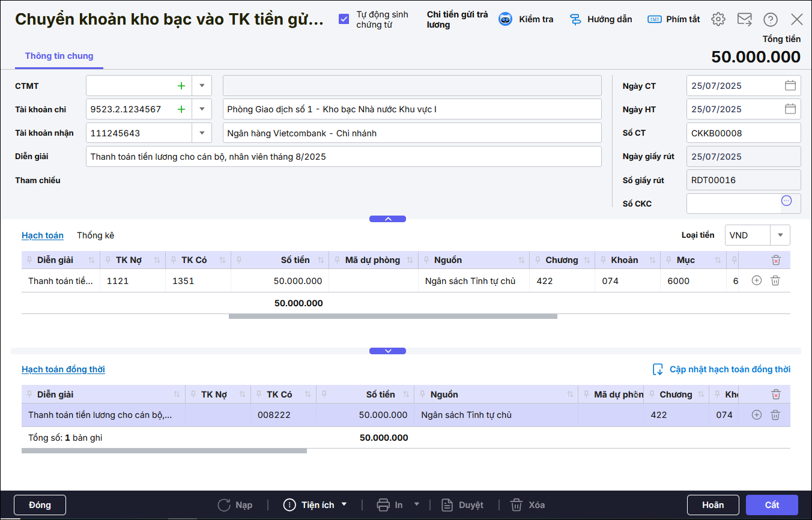Select the Thông tin chung tab
The image size is (812, 520).
59,56
